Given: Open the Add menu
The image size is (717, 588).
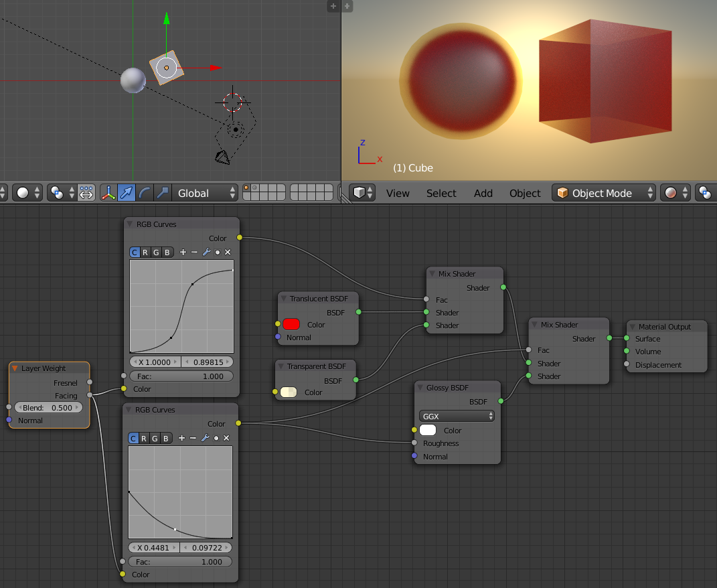Looking at the screenshot, I should tap(483, 193).
